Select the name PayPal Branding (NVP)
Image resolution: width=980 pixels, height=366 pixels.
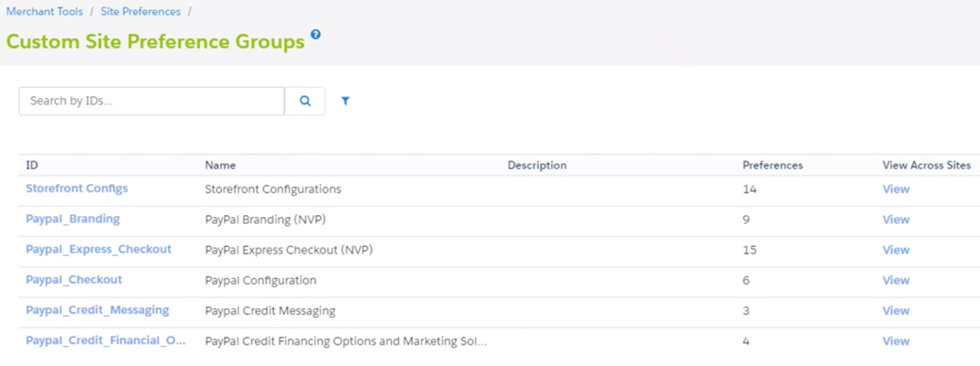pyautogui.click(x=265, y=220)
